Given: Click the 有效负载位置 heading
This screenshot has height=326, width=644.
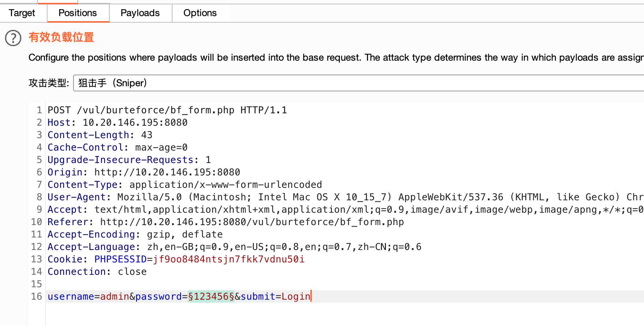Looking at the screenshot, I should point(61,37).
